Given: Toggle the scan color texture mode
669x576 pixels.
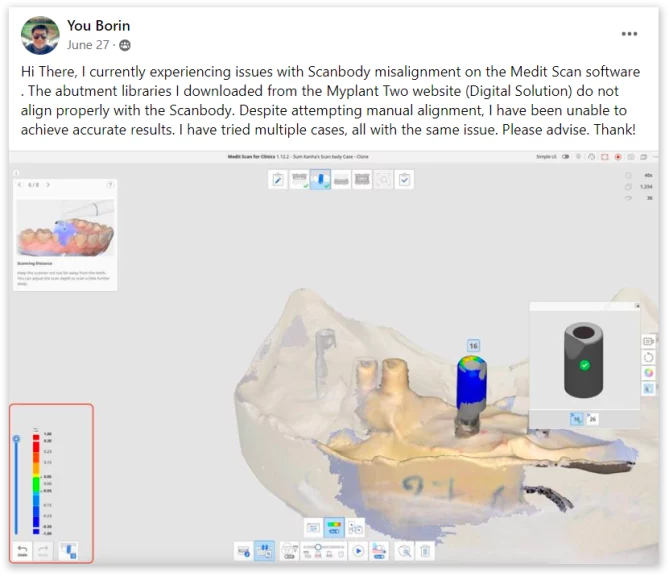Looking at the screenshot, I should (x=379, y=551).
